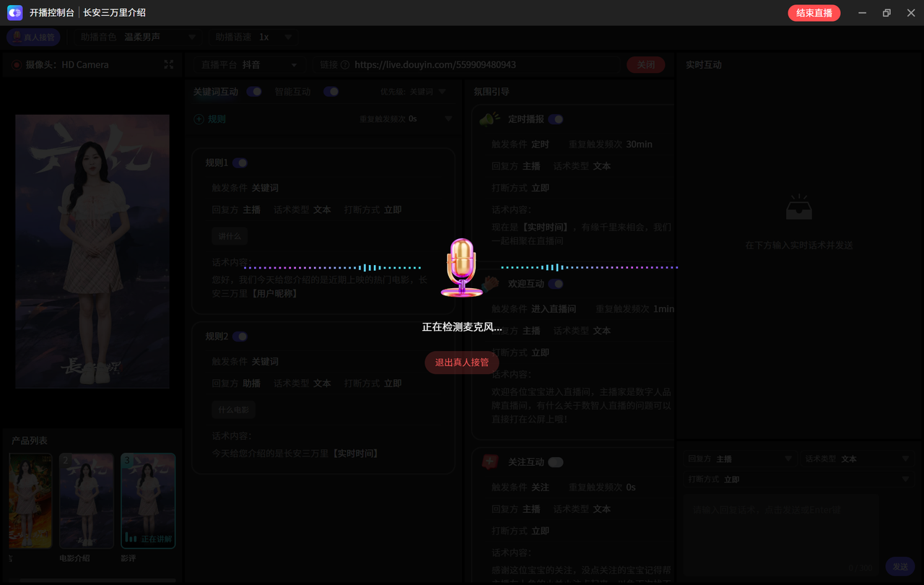This screenshot has height=585, width=924.
Task: Click the 正在讲解 bars icon on product 3
Action: coord(131,537)
